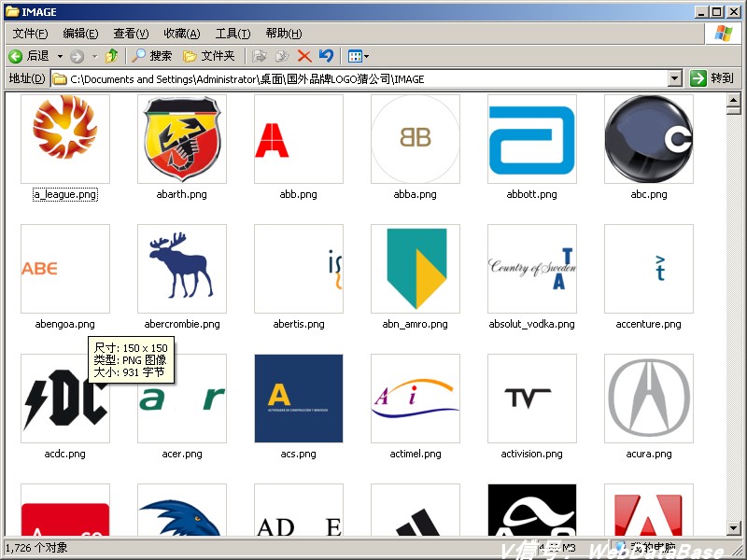Click the red Delete X icon
Image resolution: width=747 pixels, height=560 pixels.
tap(304, 56)
